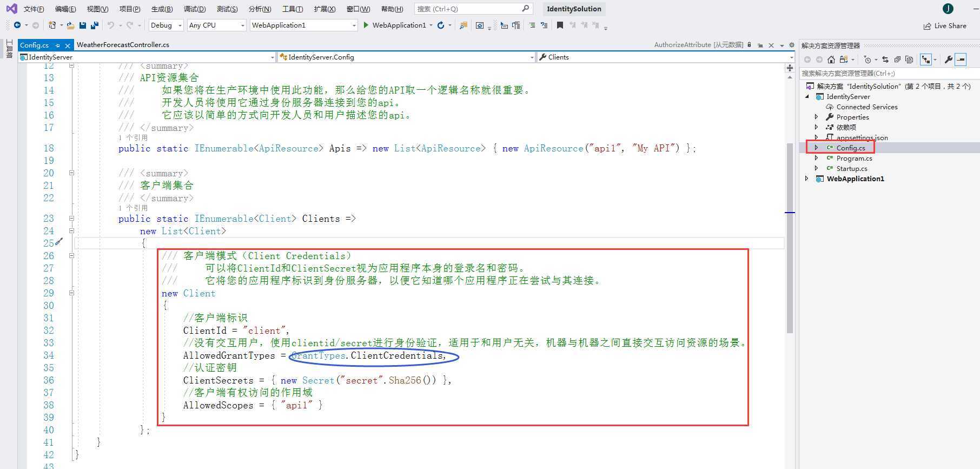Toggle the Preview Selected Items button
Viewport: 980px width, 469px height.
[x=961, y=60]
